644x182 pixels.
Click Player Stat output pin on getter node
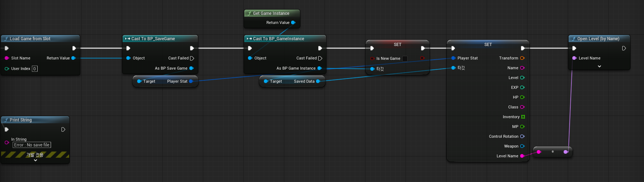[x=191, y=81]
